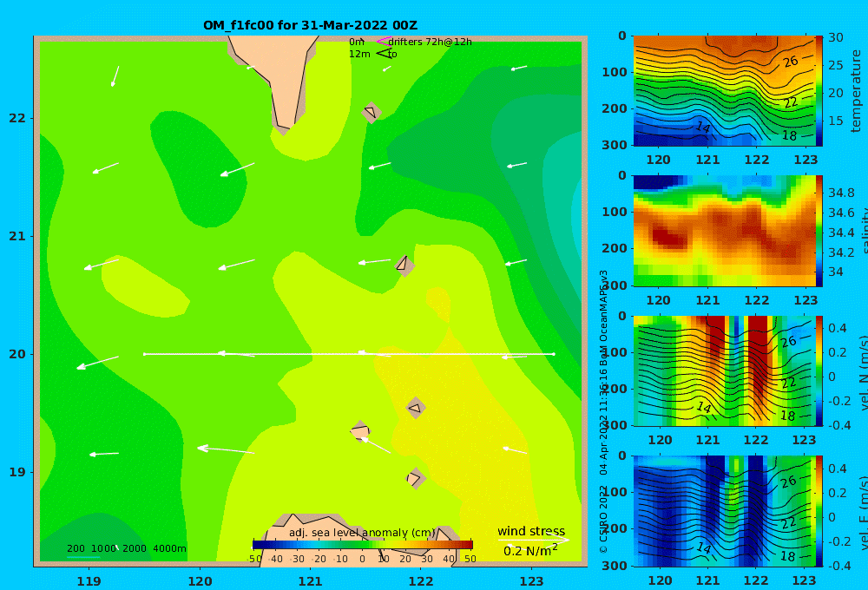Click latitude label 21 on the map axis
This screenshot has width=868, height=590.
[x=17, y=236]
